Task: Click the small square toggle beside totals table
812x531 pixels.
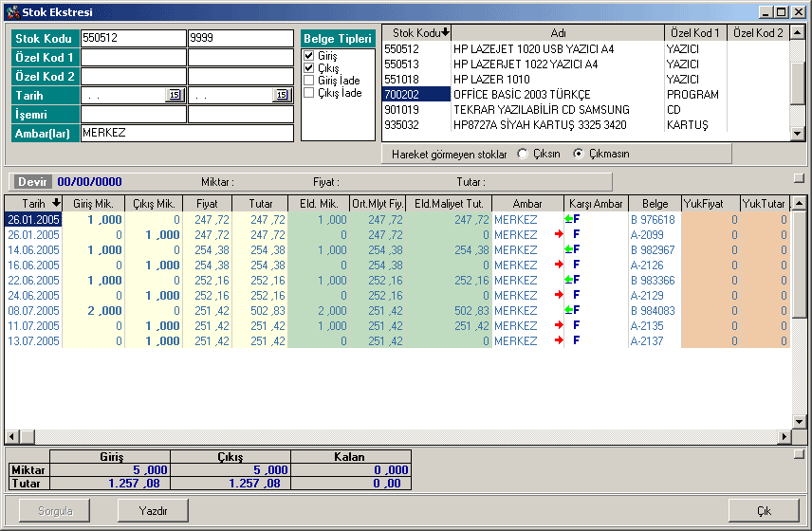Action: coord(799,454)
